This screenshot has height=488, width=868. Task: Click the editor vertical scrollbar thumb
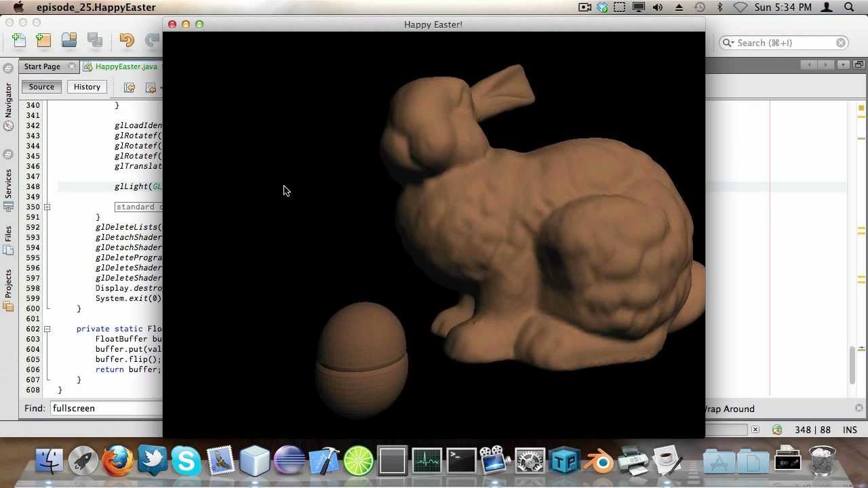[853, 365]
